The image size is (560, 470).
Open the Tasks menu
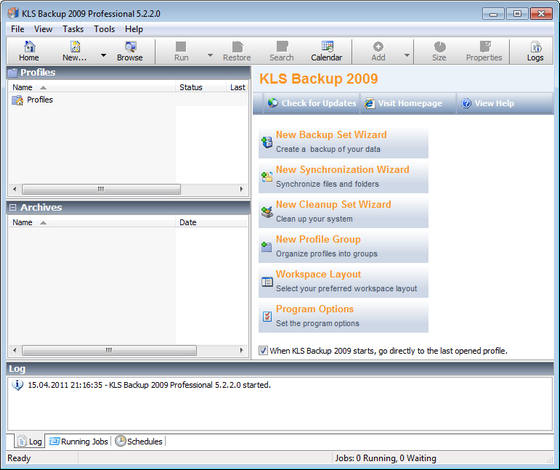click(x=73, y=29)
